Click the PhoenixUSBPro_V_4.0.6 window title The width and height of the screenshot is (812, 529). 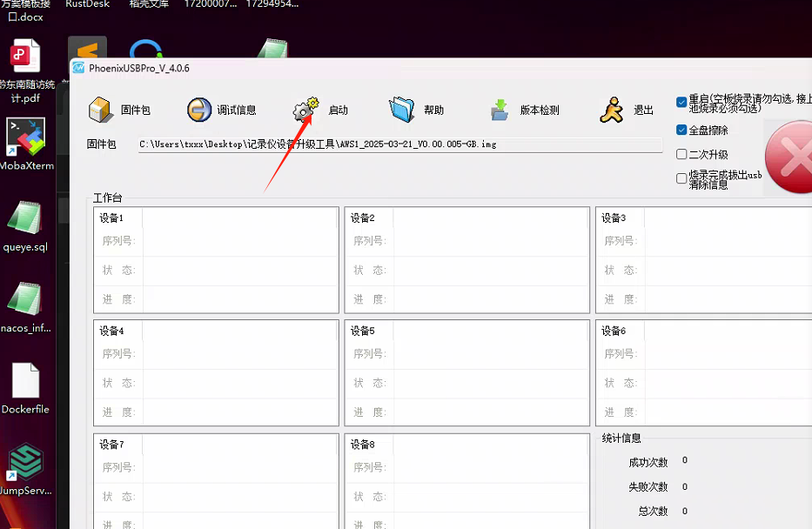(x=139, y=69)
